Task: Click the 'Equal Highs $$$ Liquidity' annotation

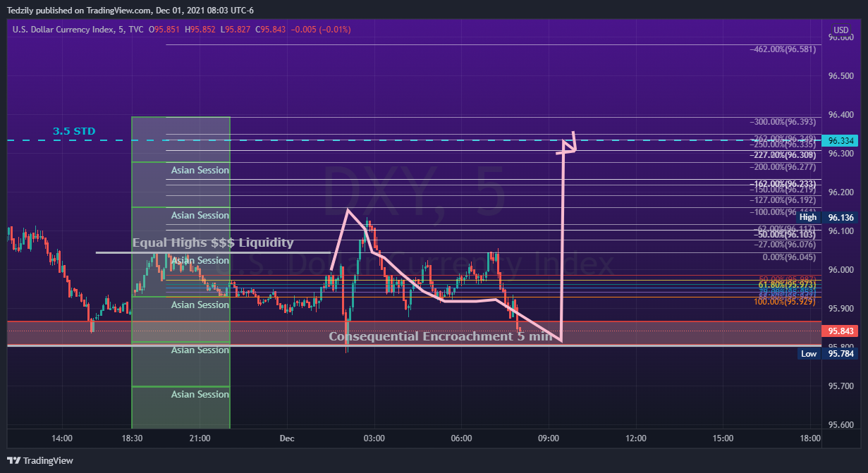Action: (x=213, y=242)
